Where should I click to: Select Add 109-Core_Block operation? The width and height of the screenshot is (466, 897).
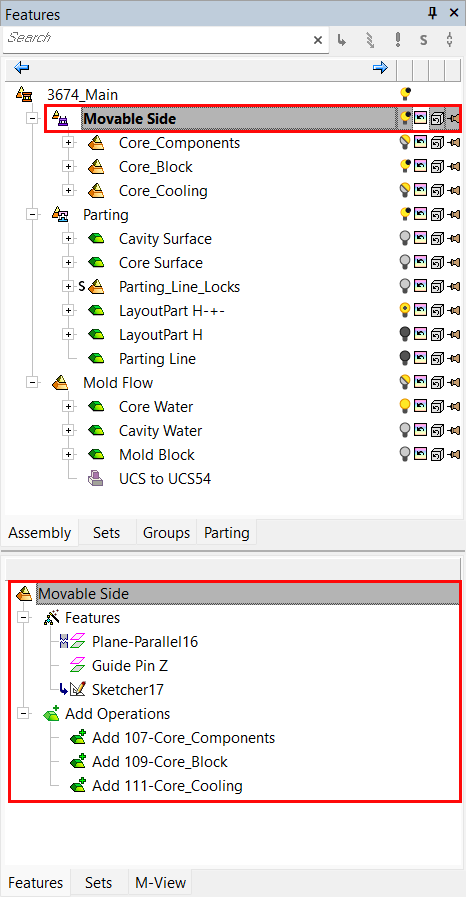160,762
